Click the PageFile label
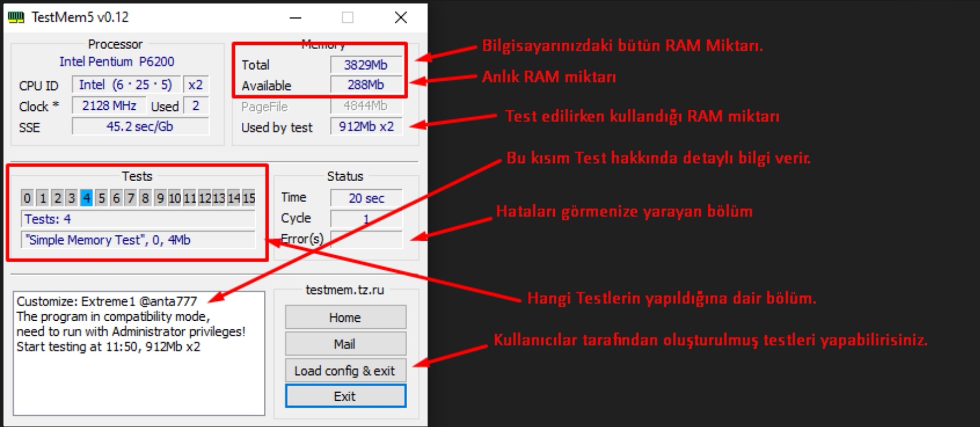 tap(265, 107)
